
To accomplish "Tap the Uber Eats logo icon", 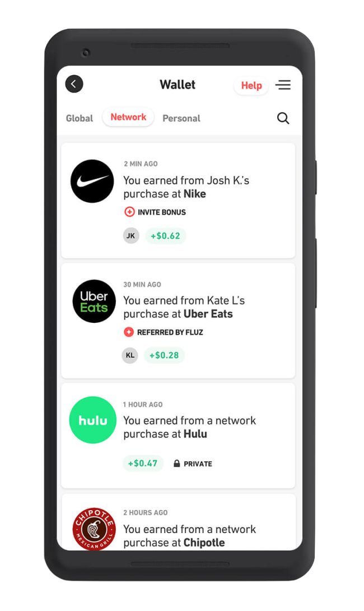I will tap(94, 301).
